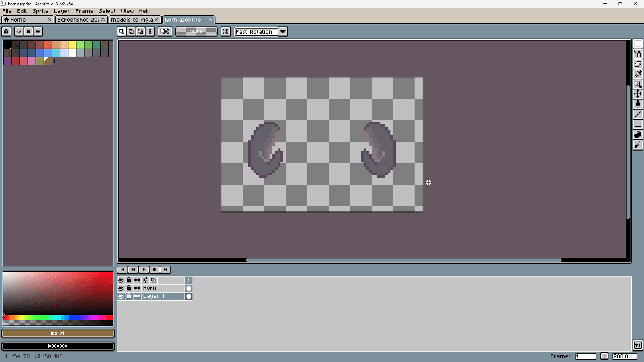
Task: Hide the Horn layer
Action: (x=121, y=288)
